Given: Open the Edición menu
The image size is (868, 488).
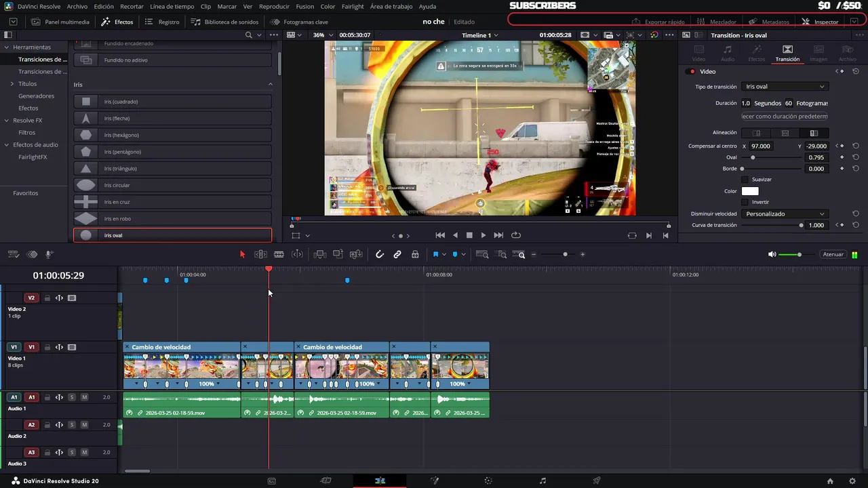Looking at the screenshot, I should (x=104, y=6).
